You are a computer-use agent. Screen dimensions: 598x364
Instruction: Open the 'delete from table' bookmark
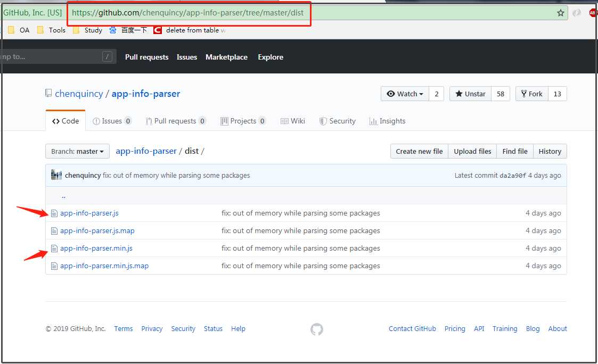[190, 30]
